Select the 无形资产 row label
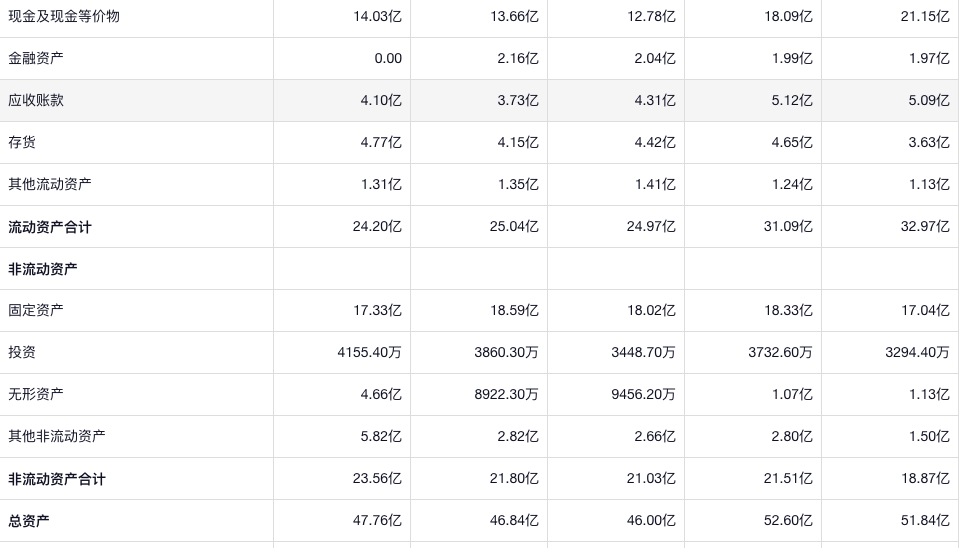 36,394
